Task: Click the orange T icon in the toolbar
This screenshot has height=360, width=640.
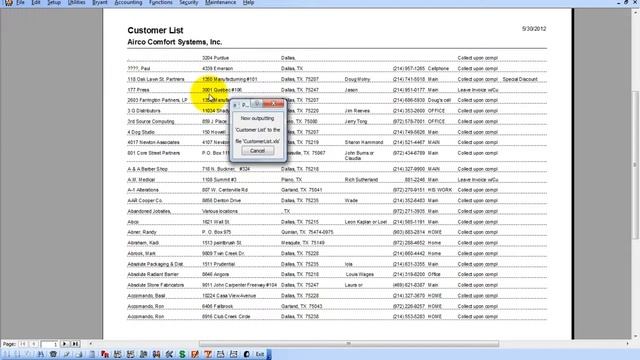Action: tap(208, 354)
